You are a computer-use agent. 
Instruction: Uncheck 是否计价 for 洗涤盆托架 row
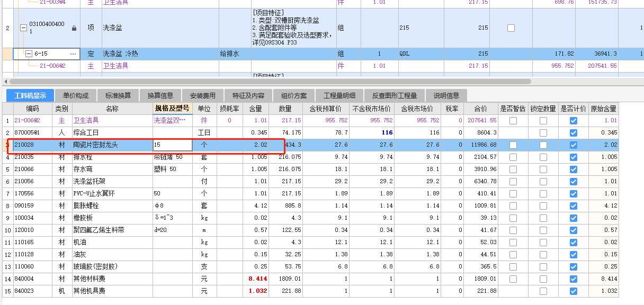(x=573, y=182)
